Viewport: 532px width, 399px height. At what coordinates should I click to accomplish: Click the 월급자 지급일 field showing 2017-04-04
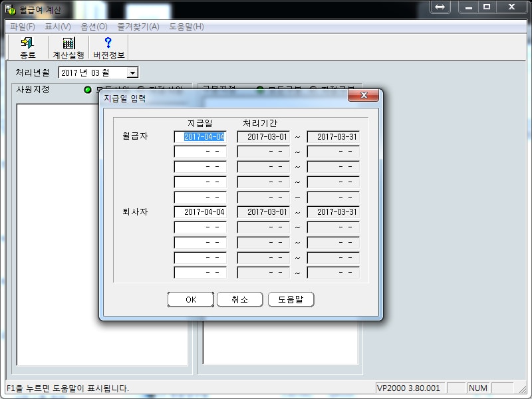pyautogui.click(x=200, y=136)
